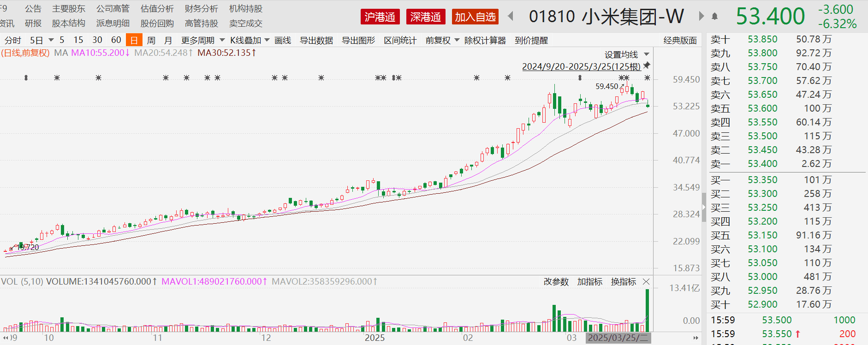The image size is (868, 345).
Task: Click the MA10:55.200 label
Action: (101, 53)
